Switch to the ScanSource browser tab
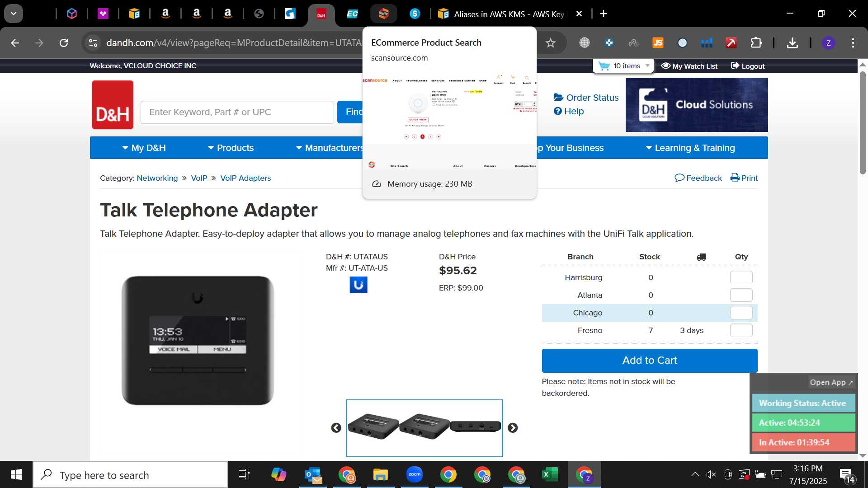The width and height of the screenshot is (868, 488). click(x=383, y=14)
